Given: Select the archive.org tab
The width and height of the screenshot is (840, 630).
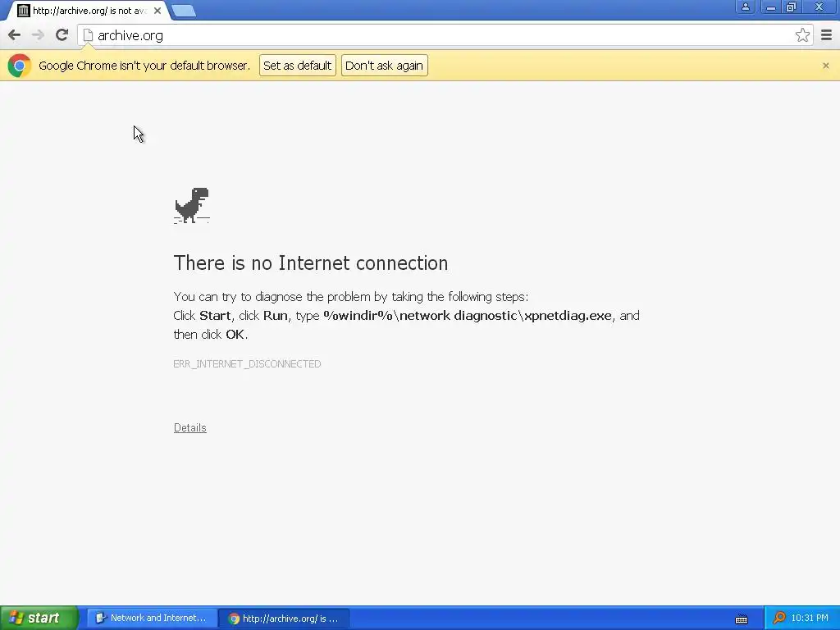Looking at the screenshot, I should [x=89, y=11].
